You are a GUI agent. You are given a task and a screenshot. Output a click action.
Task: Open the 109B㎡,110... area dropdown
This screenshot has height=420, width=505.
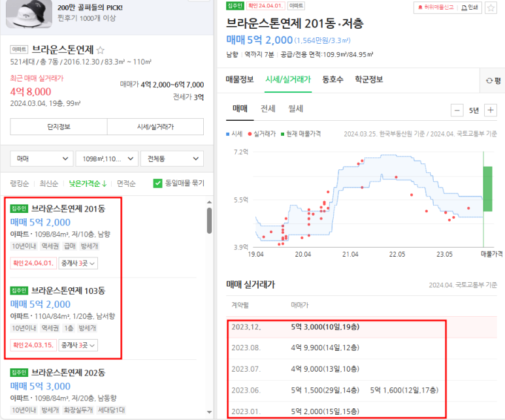point(107,159)
